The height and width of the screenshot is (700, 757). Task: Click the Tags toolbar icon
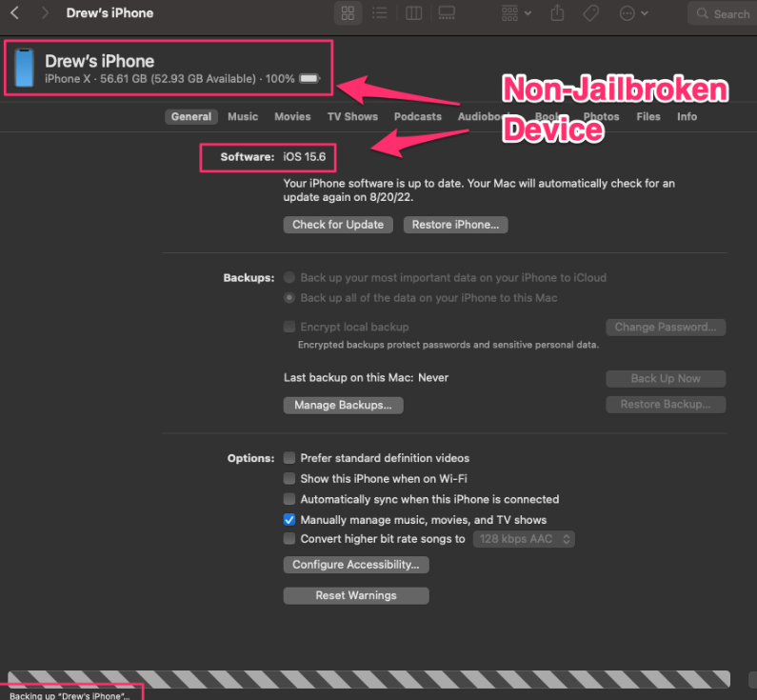(x=591, y=13)
